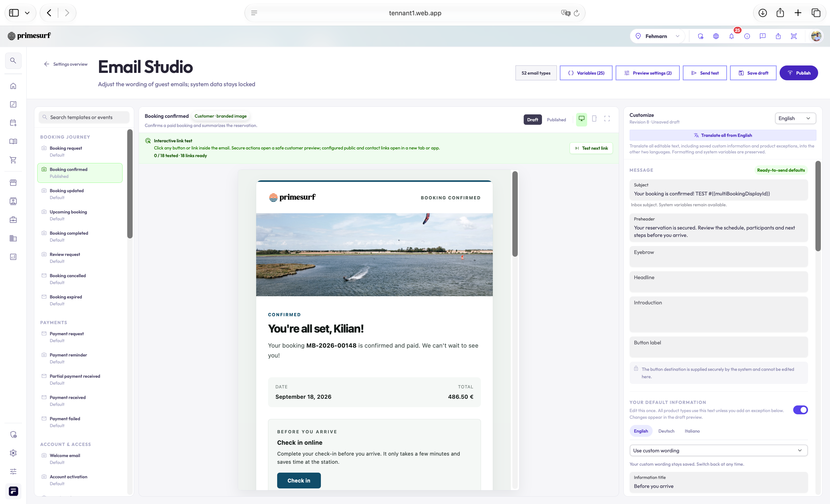Select the Deutsch language tab
The width and height of the screenshot is (830, 504).
[x=666, y=431]
